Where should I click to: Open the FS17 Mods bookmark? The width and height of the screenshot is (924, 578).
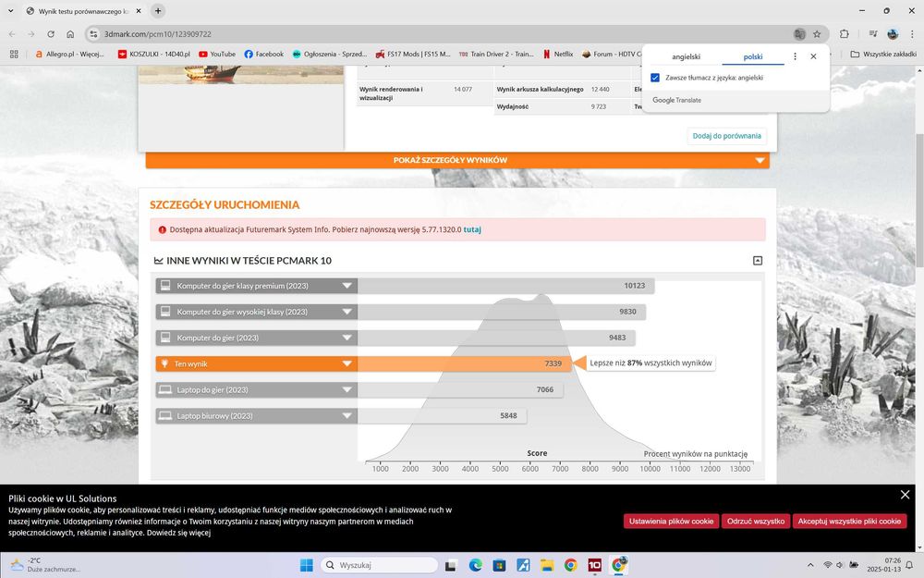[413, 54]
